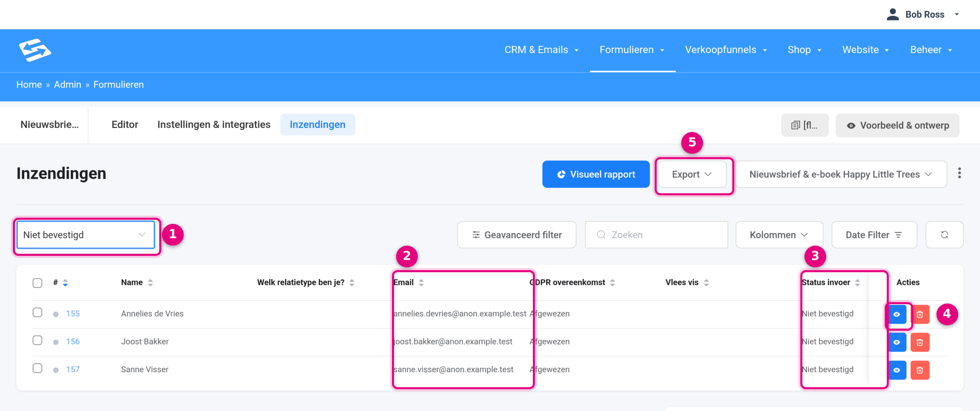View submission 156 with the eye icon
The width and height of the screenshot is (980, 411).
point(897,342)
